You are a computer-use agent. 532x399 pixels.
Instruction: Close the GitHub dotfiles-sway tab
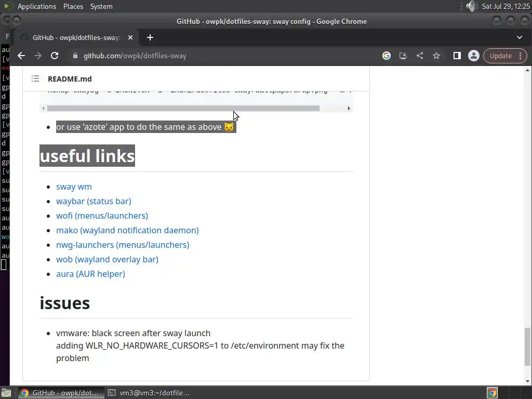(x=130, y=37)
